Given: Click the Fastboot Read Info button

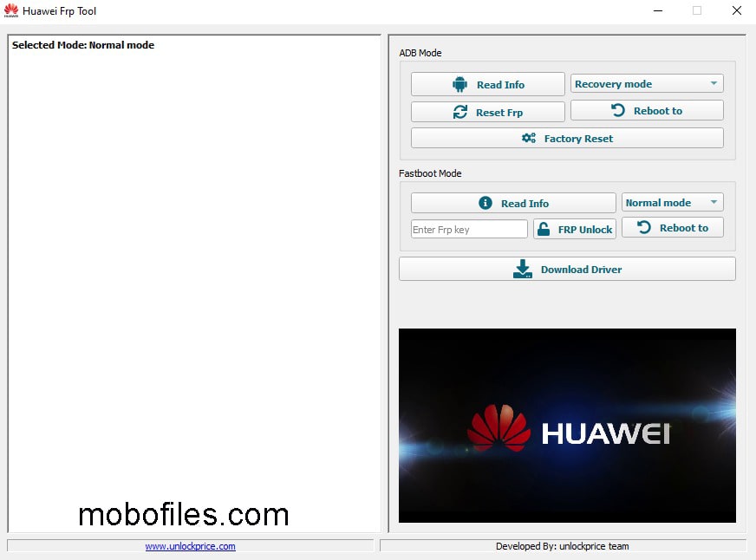Looking at the screenshot, I should (513, 203).
